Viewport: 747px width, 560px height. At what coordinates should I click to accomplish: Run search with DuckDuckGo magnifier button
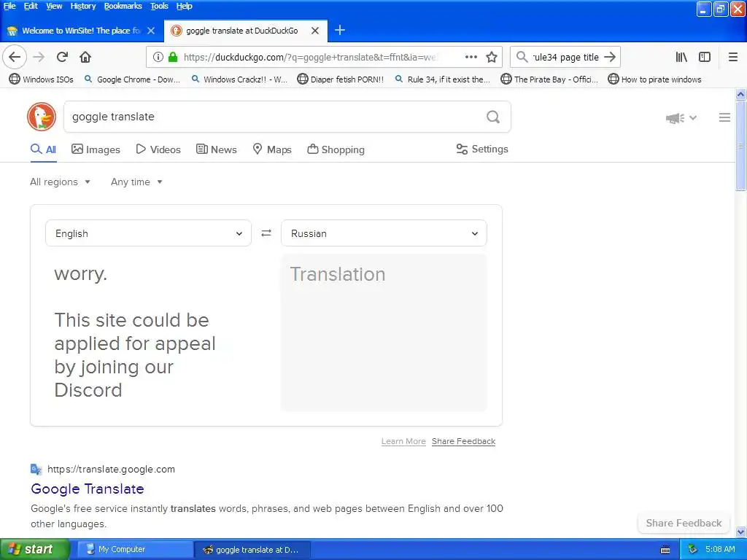point(493,117)
